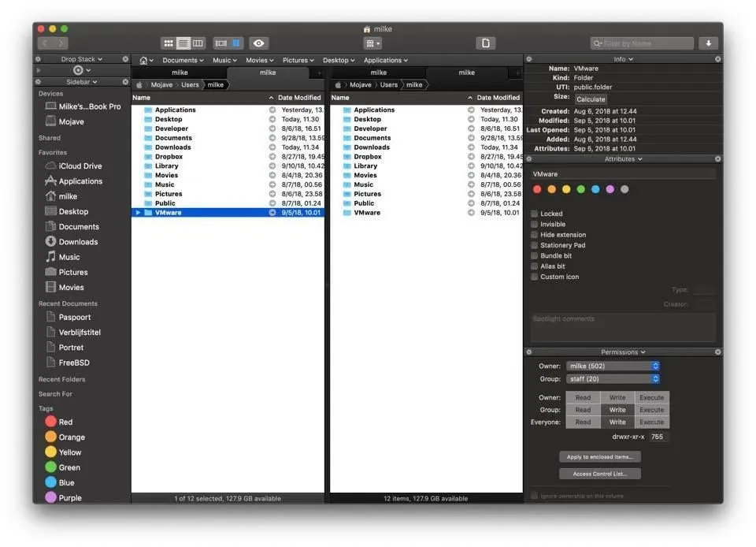
Task: Open the Documents menu in favorites bar
Action: [x=183, y=60]
